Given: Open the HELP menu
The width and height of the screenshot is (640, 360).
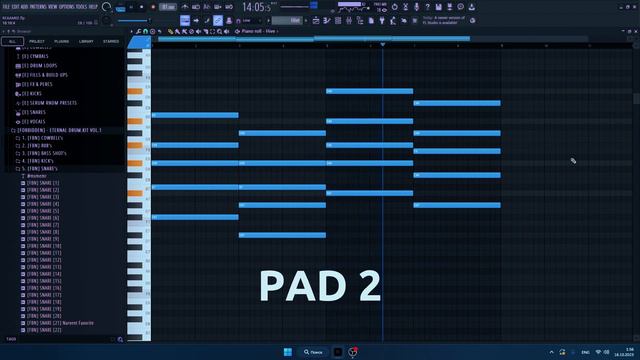Looking at the screenshot, I should coord(93,7).
